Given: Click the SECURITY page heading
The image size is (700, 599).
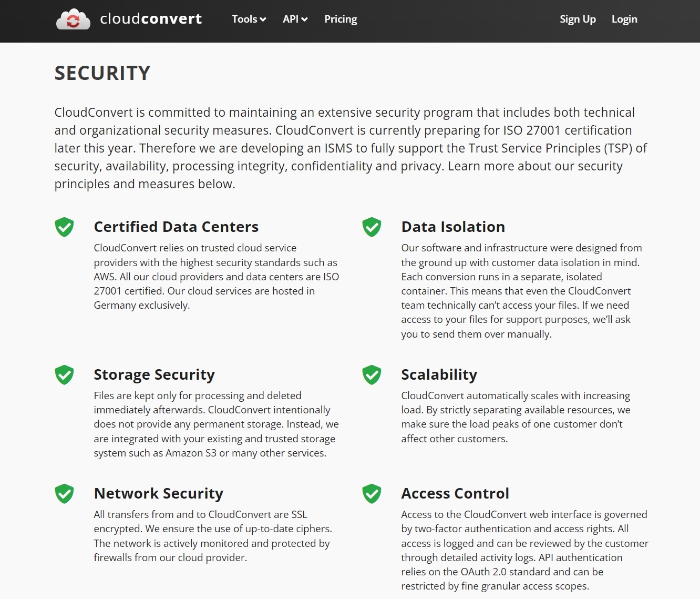Looking at the screenshot, I should pyautogui.click(x=102, y=73).
